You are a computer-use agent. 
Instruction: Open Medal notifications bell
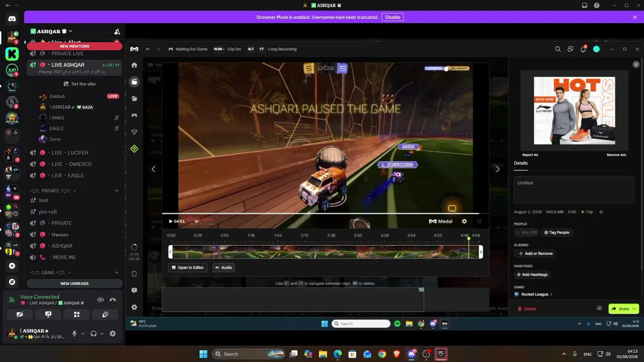[x=583, y=49]
